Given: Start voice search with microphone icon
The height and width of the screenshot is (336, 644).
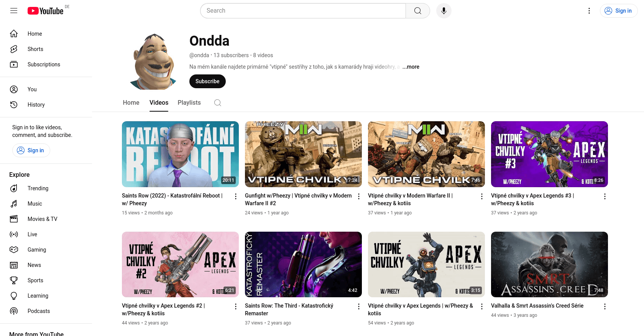Looking at the screenshot, I should (x=444, y=11).
